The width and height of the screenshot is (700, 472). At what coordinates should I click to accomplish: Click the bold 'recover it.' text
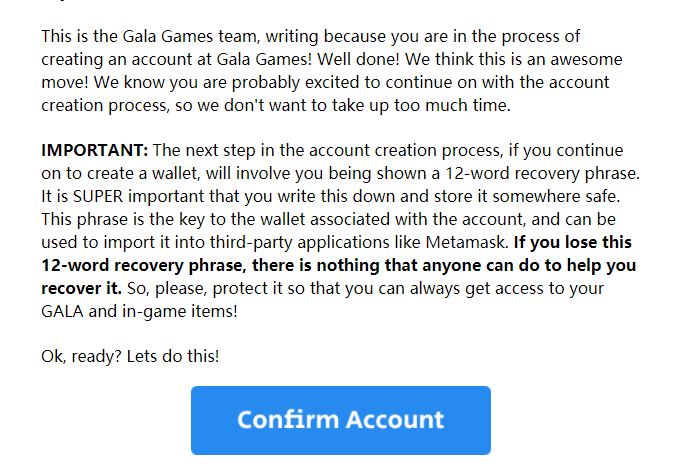point(81,288)
